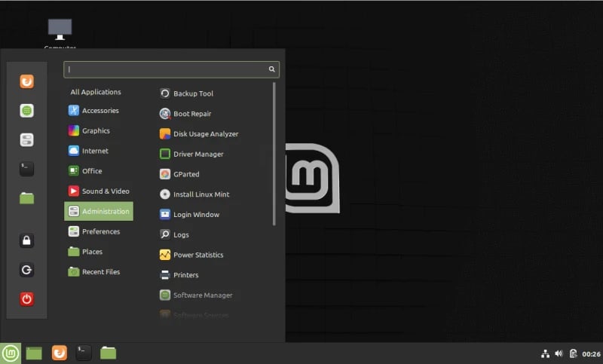603x364 pixels.
Task: Click the application list scrollbar
Action: (274, 154)
